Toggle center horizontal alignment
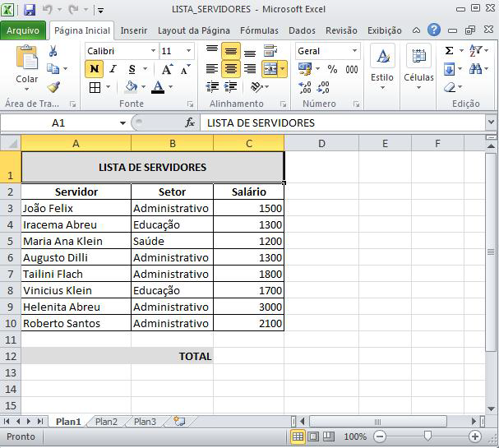 [231, 69]
